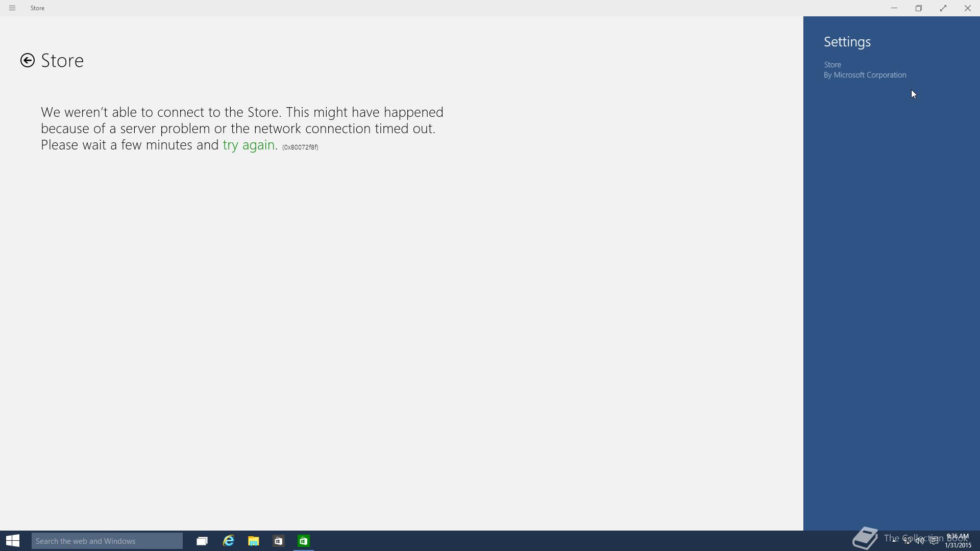Image resolution: width=980 pixels, height=551 pixels.
Task: Click the 'Settings' pane heading
Action: 847,42
